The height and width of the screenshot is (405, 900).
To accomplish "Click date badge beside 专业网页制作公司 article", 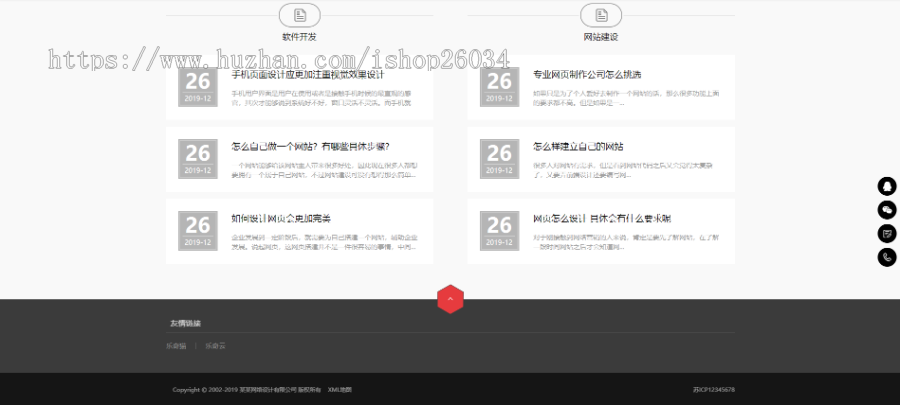I will (x=499, y=87).
